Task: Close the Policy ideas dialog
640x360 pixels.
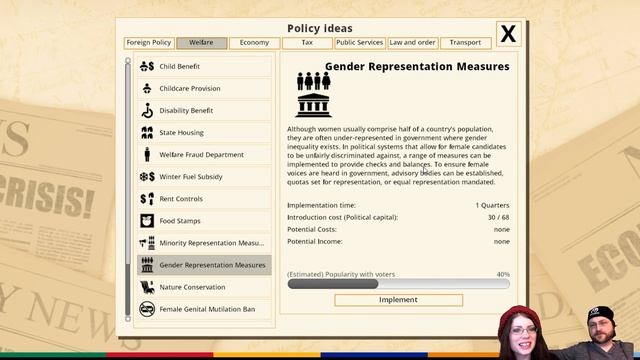Action: tap(508, 33)
